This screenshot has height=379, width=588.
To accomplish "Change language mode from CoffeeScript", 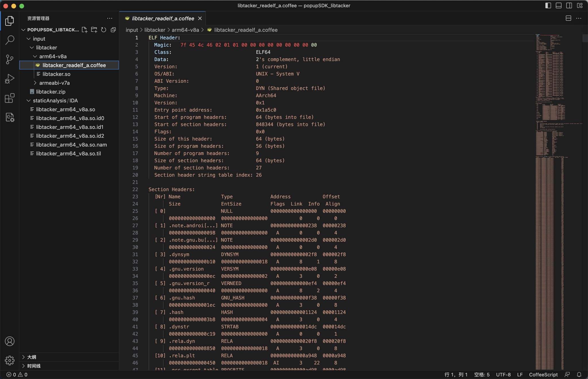I will pyautogui.click(x=543, y=374).
